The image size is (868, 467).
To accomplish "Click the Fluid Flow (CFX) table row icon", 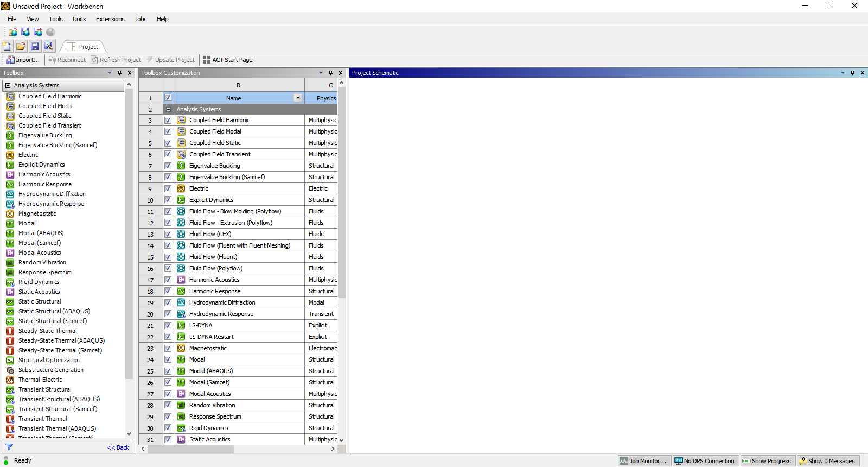I will 181,234.
